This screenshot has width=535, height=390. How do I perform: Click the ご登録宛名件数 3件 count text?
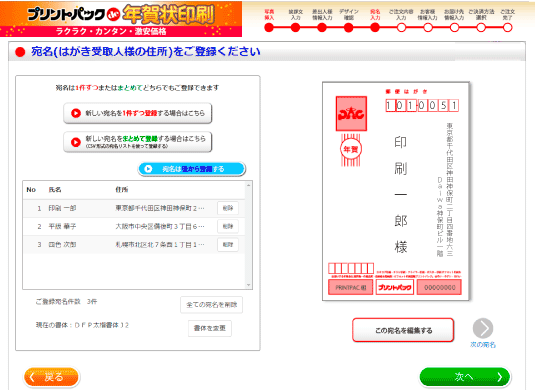coord(66,302)
